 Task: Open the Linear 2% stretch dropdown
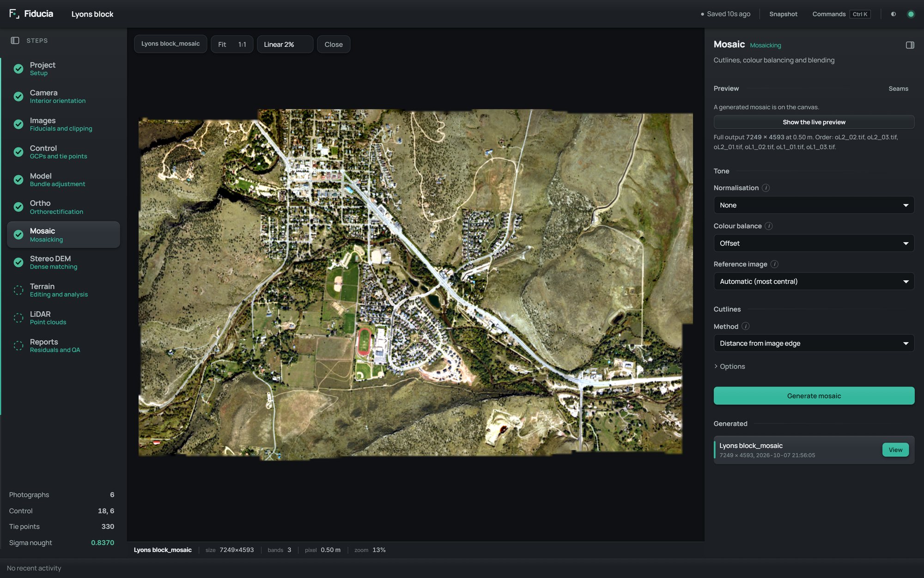point(285,44)
